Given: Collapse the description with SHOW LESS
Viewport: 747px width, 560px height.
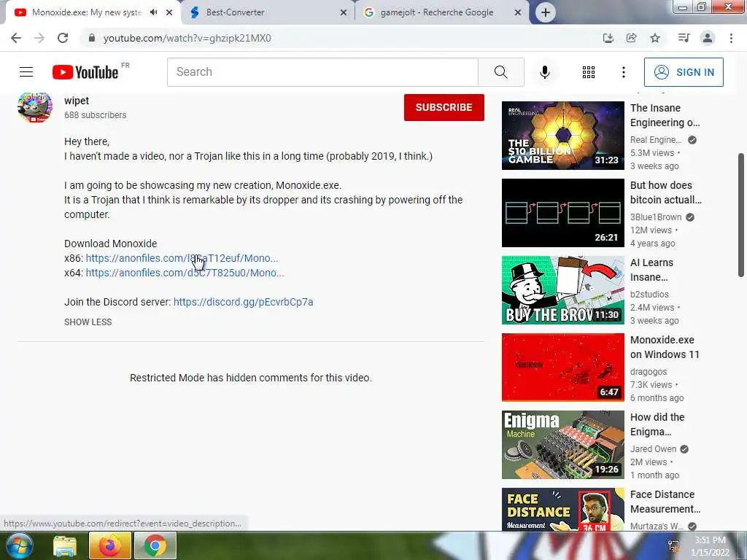Looking at the screenshot, I should (88, 322).
